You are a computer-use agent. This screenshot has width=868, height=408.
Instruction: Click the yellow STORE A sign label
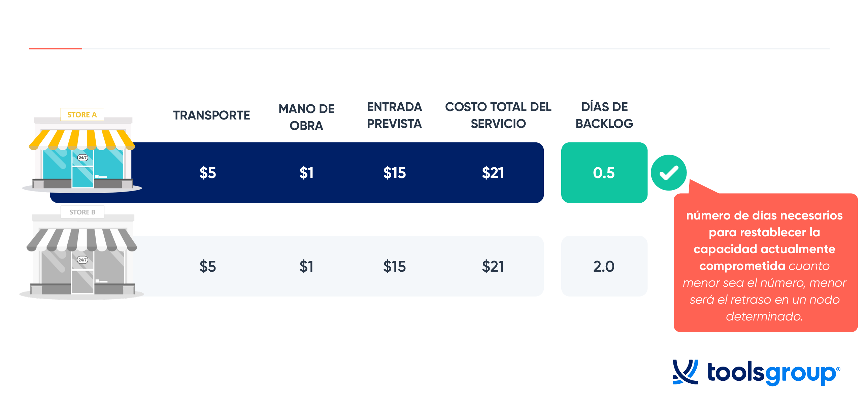pos(82,114)
